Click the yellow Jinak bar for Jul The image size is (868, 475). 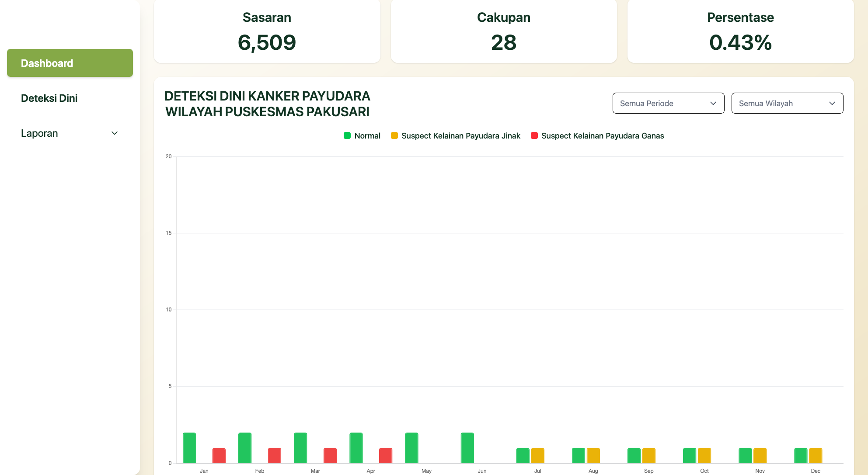click(x=538, y=455)
